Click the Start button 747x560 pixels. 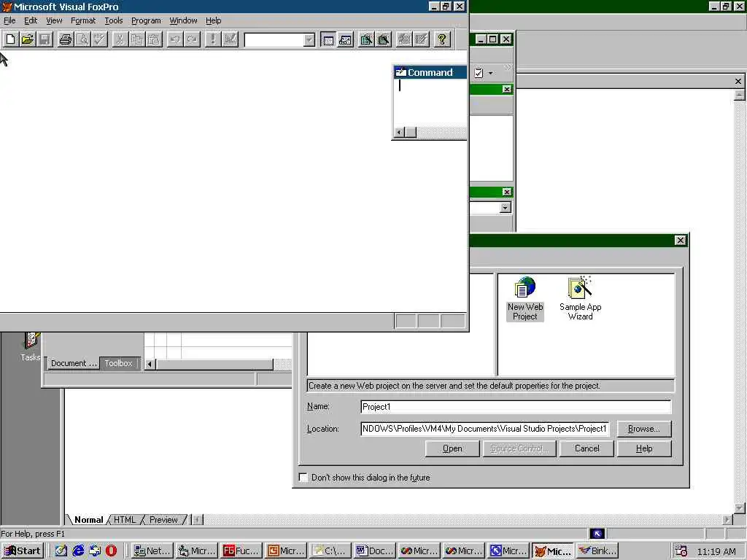pos(23,551)
